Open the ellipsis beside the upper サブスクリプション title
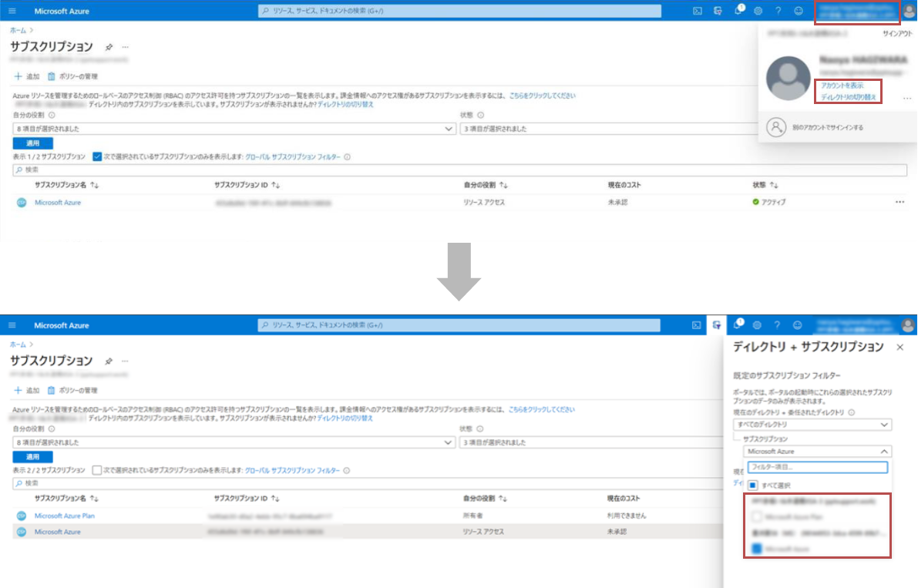 click(x=126, y=47)
